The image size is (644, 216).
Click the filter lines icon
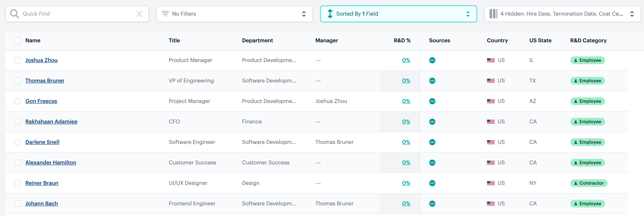pyautogui.click(x=165, y=14)
